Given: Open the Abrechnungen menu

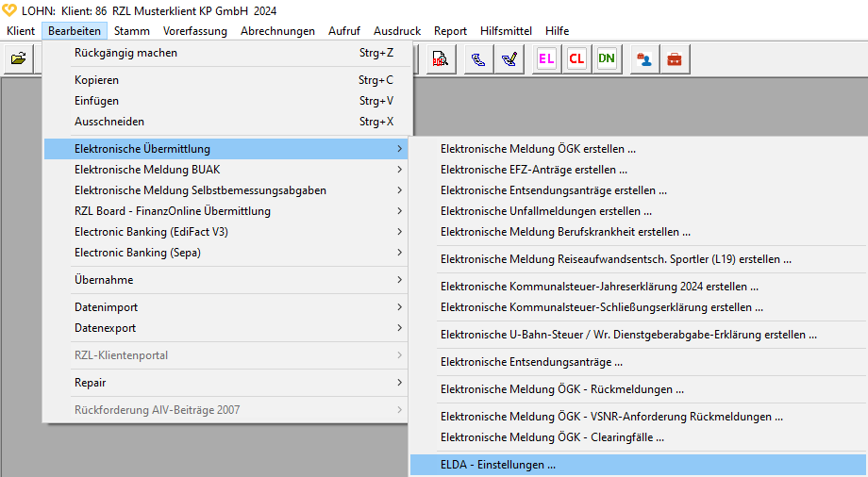Looking at the screenshot, I should coord(277,31).
